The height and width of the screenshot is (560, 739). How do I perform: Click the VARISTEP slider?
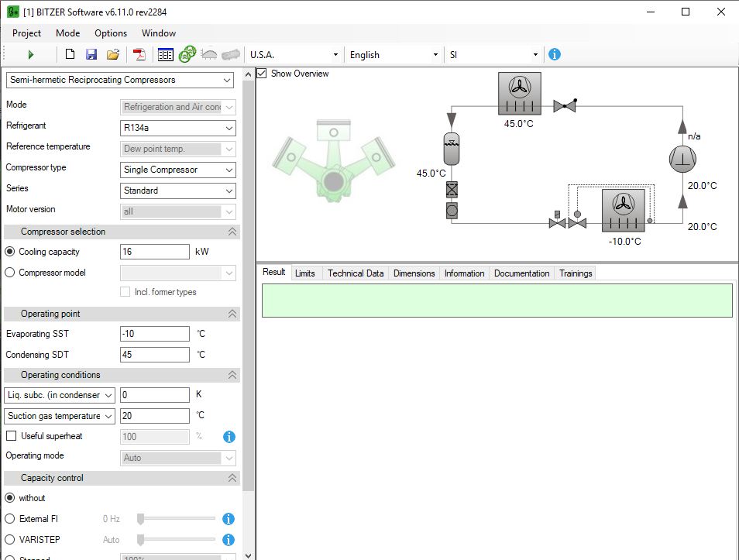pyautogui.click(x=177, y=539)
